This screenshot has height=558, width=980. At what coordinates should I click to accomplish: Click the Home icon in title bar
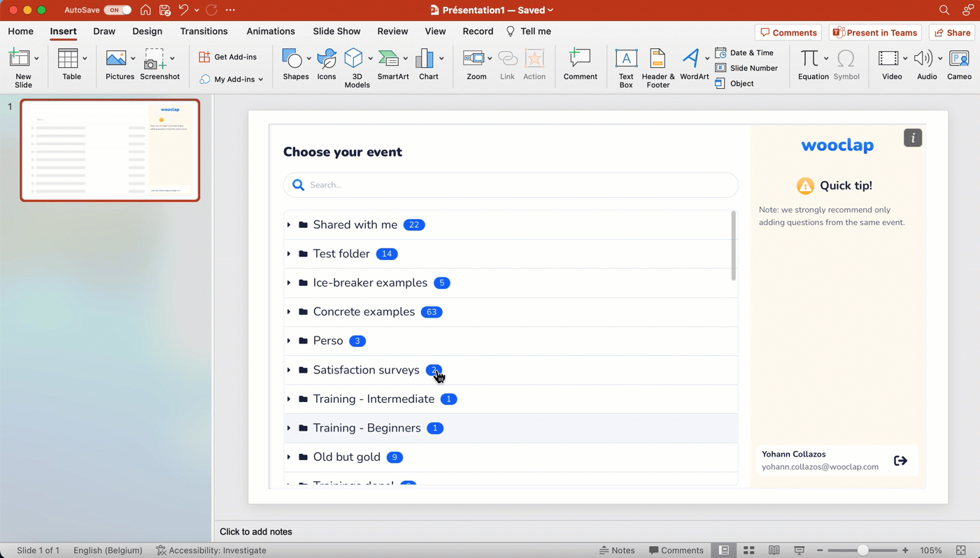(x=145, y=10)
